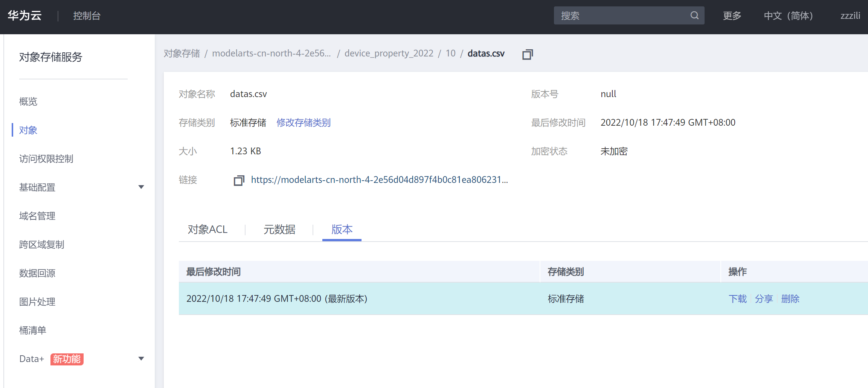The image size is (868, 388).
Task: Click 分享 for the latest version
Action: click(764, 299)
